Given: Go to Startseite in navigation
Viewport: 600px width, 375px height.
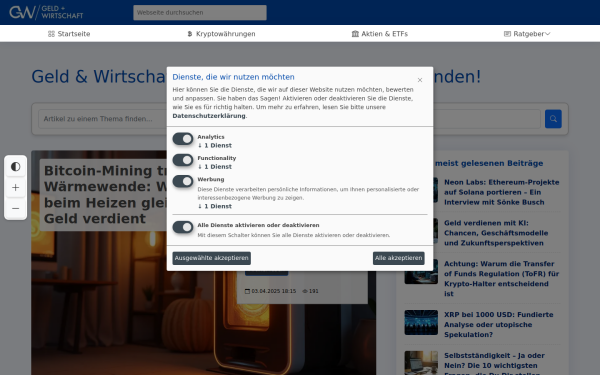Looking at the screenshot, I should tap(69, 34).
